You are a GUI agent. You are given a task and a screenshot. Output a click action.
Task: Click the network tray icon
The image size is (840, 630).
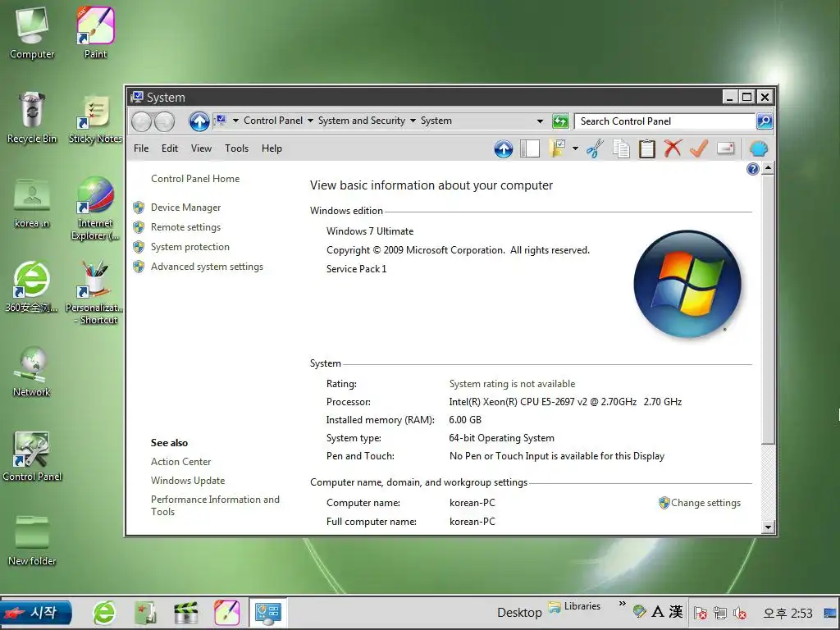[720, 612]
